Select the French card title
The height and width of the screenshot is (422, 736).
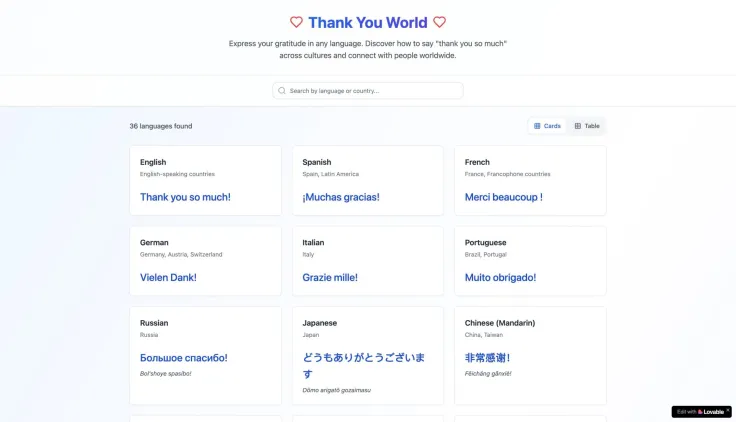(x=477, y=162)
